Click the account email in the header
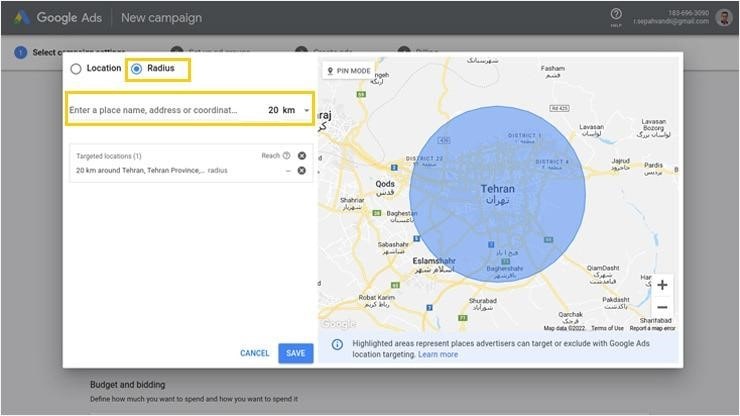The width and height of the screenshot is (740, 416). pos(671,21)
